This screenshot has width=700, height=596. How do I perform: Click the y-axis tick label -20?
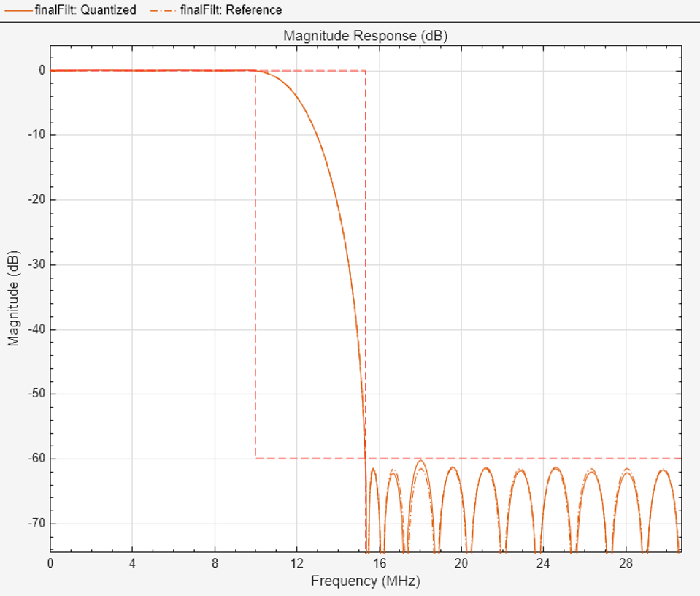click(36, 199)
